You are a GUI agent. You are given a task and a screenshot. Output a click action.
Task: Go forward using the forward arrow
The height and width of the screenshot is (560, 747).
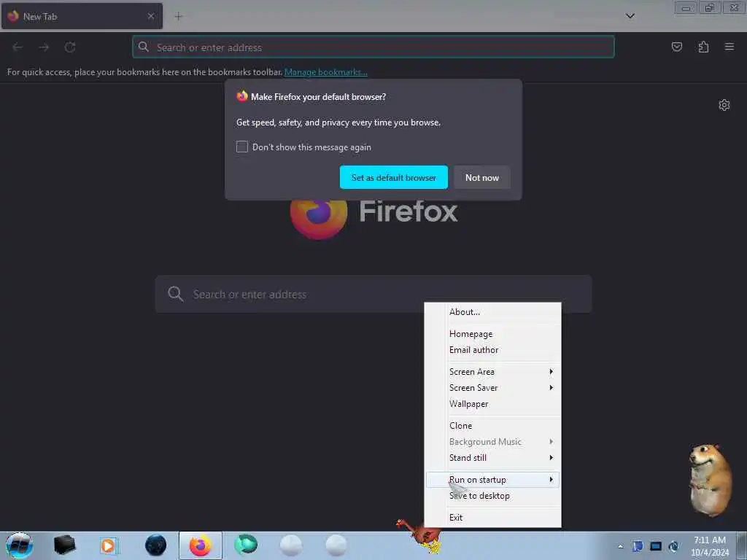tap(44, 47)
